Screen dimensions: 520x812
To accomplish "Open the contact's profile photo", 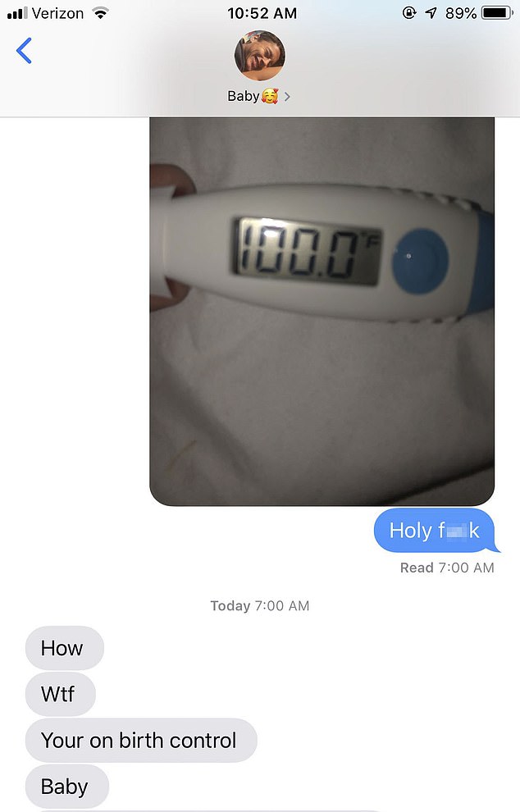I will point(259,56).
